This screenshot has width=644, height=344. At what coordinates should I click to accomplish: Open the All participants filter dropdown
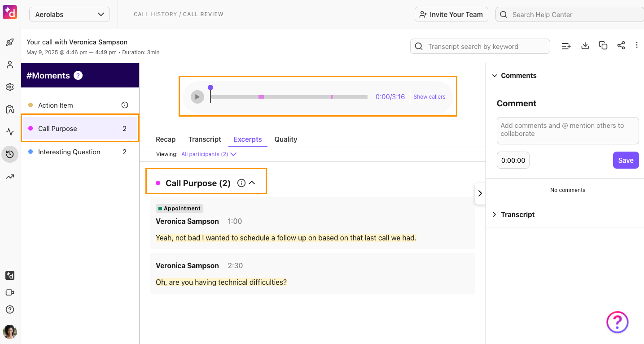point(209,154)
